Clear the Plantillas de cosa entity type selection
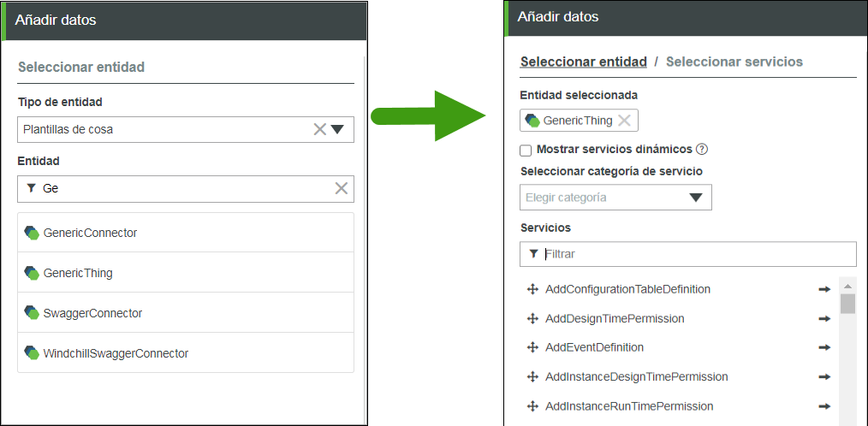Image resolution: width=868 pixels, height=426 pixels. [320, 129]
